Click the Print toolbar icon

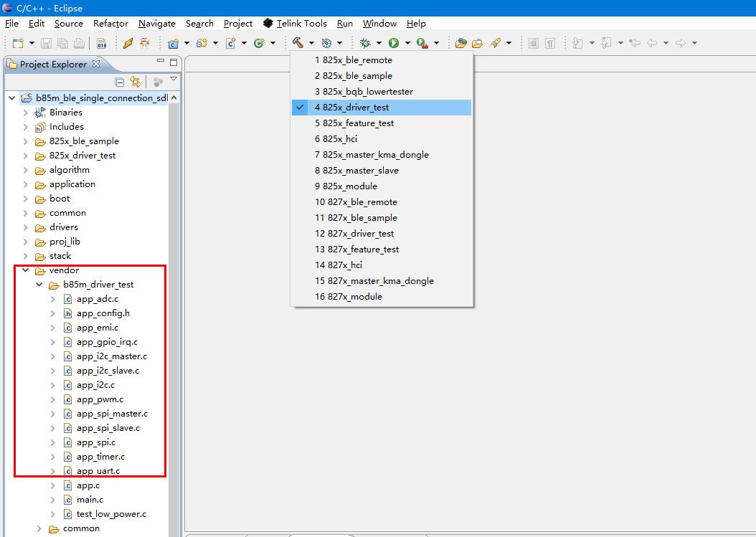point(79,43)
